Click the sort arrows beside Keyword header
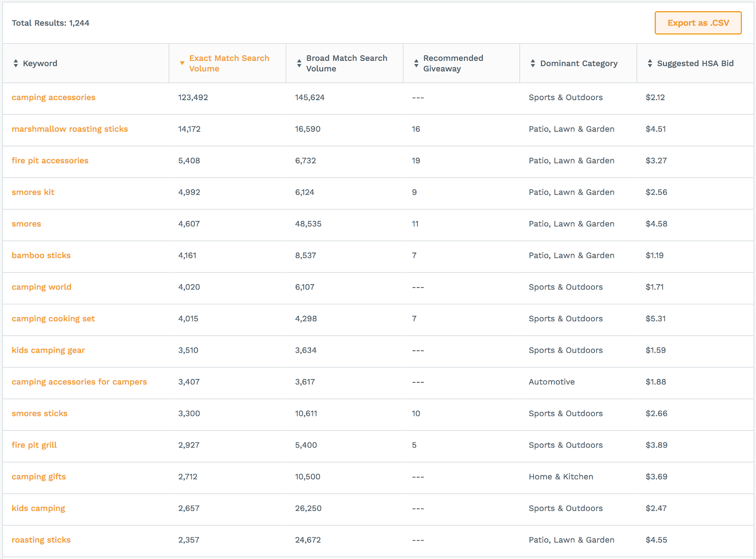 coord(16,63)
